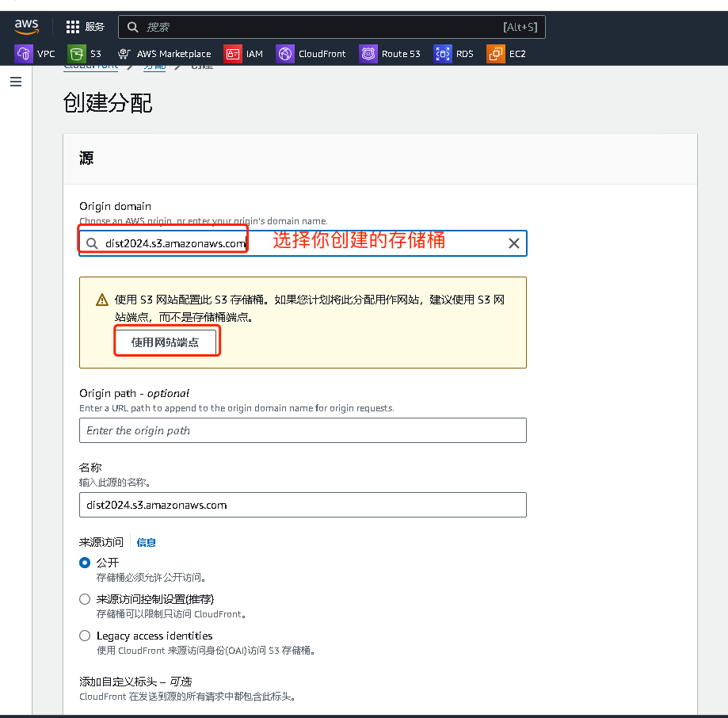Select Legacy access identities option
728x718 pixels.
[85, 636]
